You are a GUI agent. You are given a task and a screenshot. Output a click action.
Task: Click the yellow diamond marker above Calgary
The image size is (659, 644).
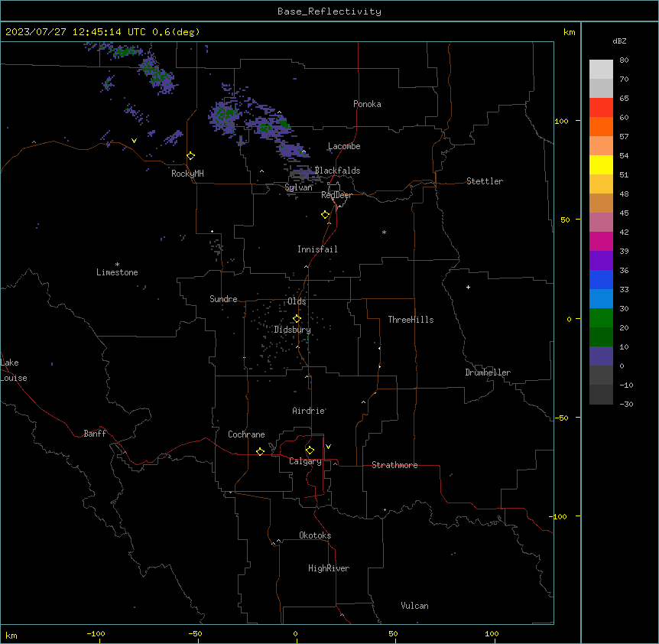pos(310,450)
